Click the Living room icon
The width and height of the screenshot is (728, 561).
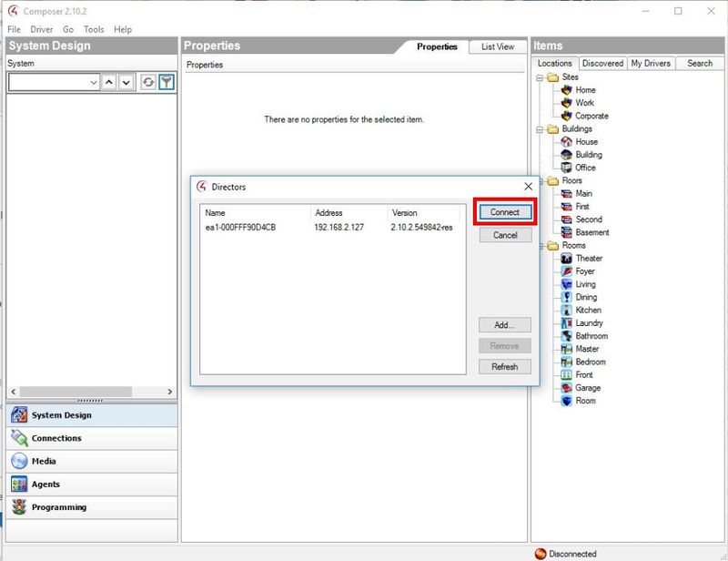[x=566, y=284]
